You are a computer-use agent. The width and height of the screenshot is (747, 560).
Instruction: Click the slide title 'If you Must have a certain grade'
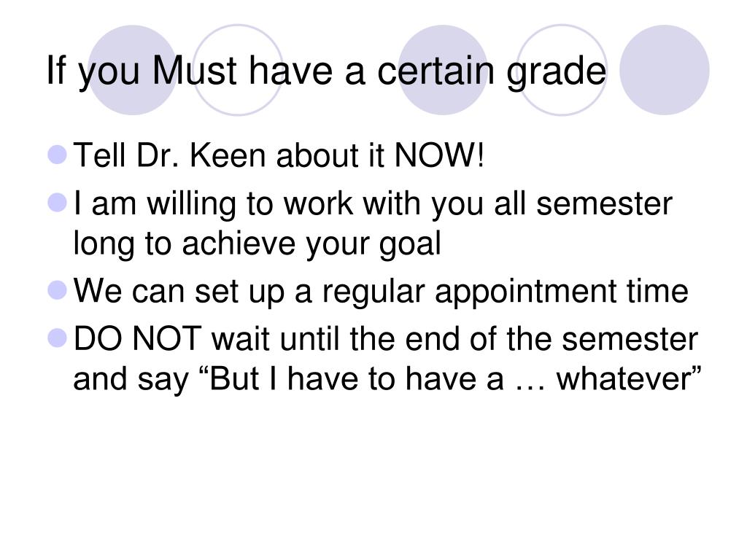pyautogui.click(x=326, y=71)
